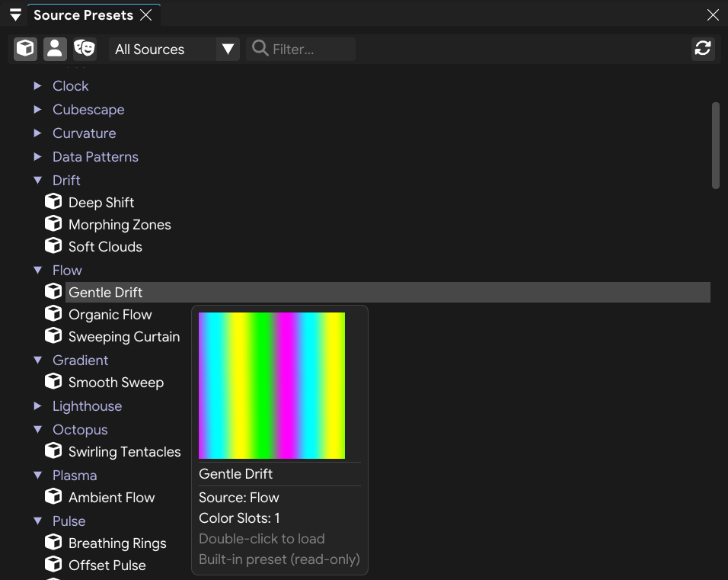Viewport: 728px width, 580px height.
Task: Collapse the Plasma category
Action: tap(37, 475)
